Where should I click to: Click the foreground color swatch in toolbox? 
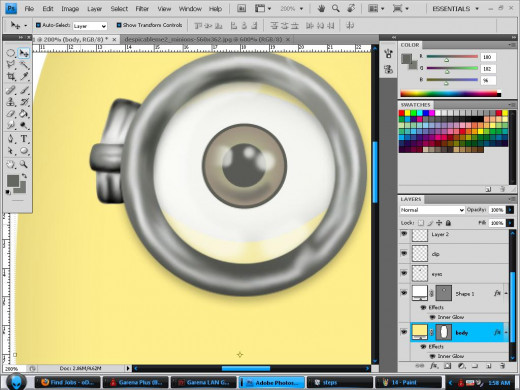(x=13, y=181)
